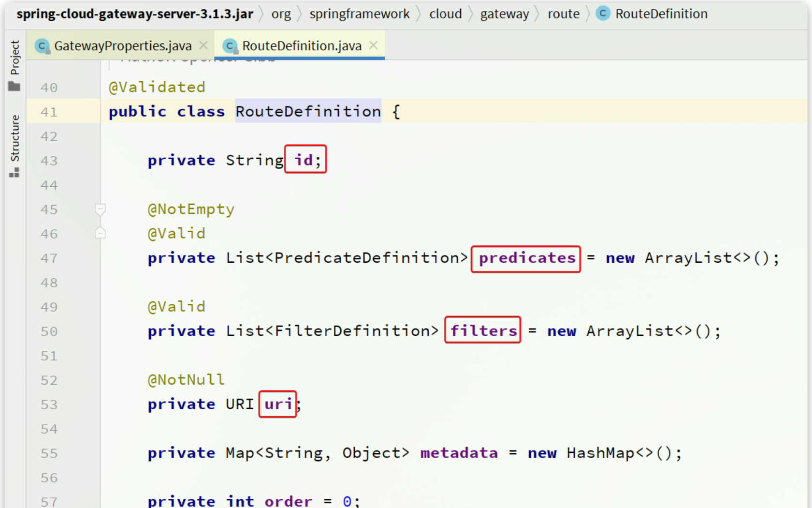Click the predicates field name
The image size is (812, 508).
527,258
